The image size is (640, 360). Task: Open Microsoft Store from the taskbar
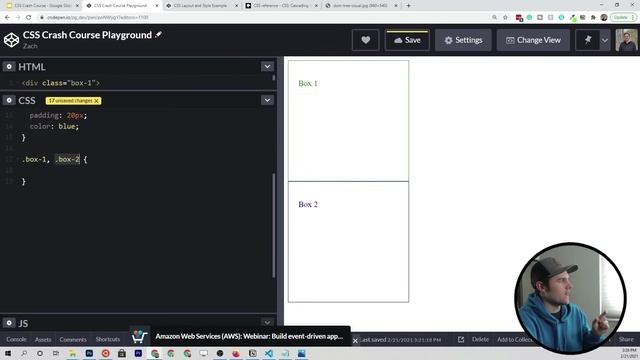(x=122, y=353)
